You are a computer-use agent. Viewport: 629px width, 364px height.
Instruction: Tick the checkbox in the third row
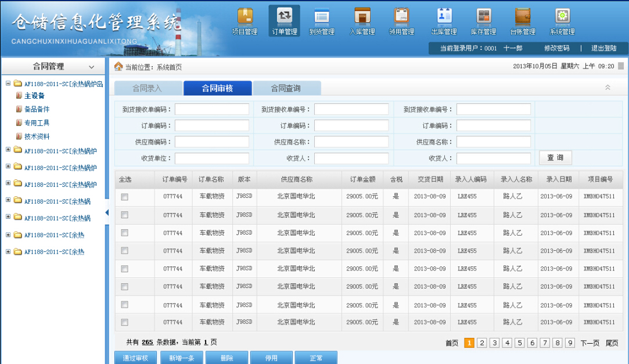click(124, 233)
